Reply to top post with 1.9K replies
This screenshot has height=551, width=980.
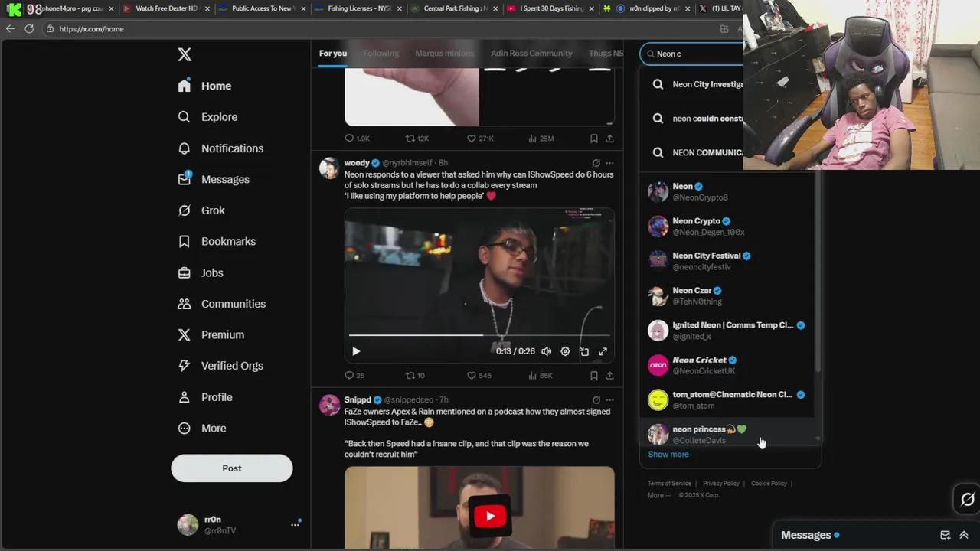coord(357,139)
